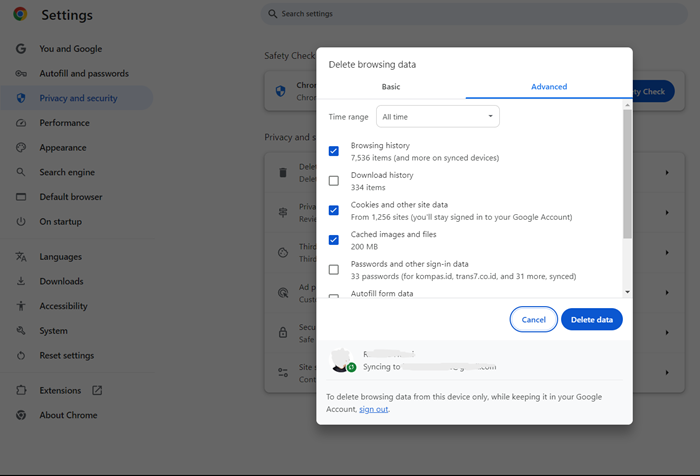
Task: Click the Downloads arrow icon
Action: 21,281
